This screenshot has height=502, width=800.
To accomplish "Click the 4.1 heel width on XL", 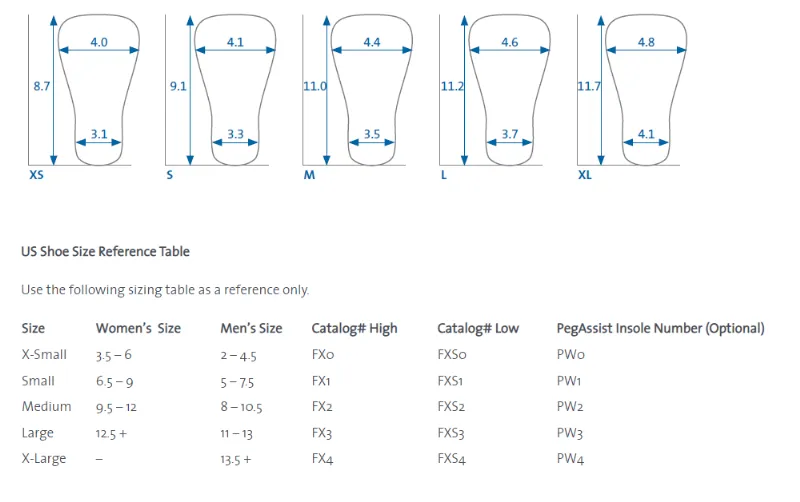I will pos(646,134).
